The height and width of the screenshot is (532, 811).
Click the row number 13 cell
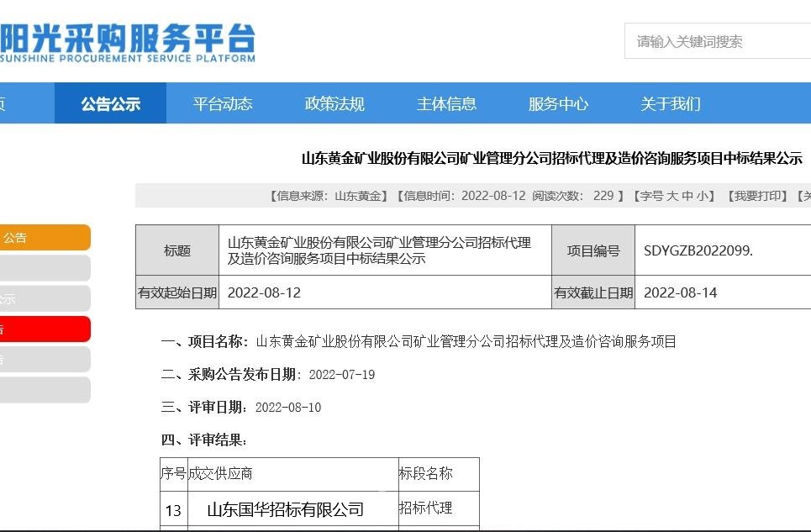tap(173, 510)
